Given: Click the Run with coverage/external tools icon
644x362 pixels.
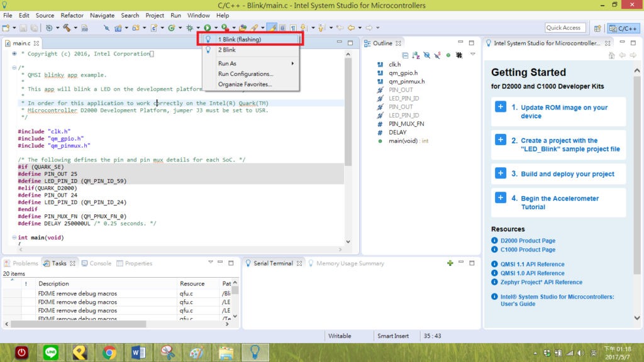Looking at the screenshot, I should pyautogui.click(x=225, y=28).
